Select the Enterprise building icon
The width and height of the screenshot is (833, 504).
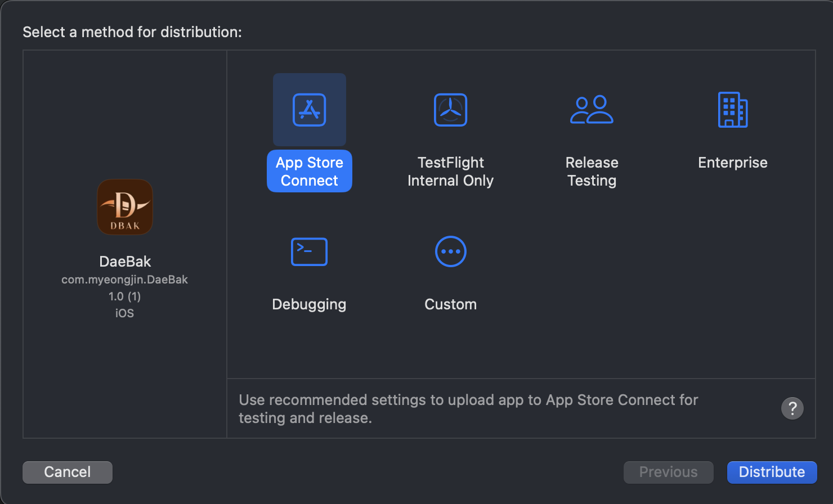point(733,110)
